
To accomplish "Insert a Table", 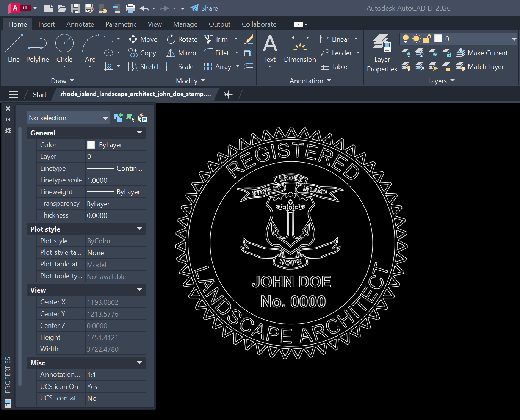I will (334, 67).
